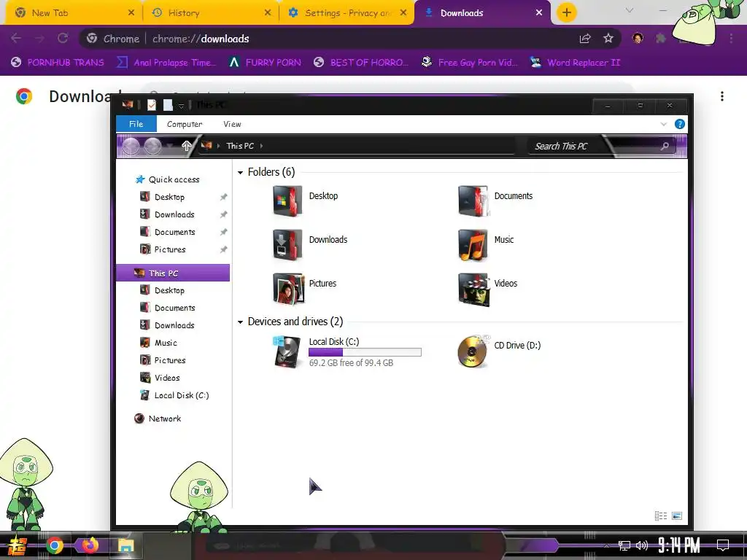Click Chrome share page icon

585,39
